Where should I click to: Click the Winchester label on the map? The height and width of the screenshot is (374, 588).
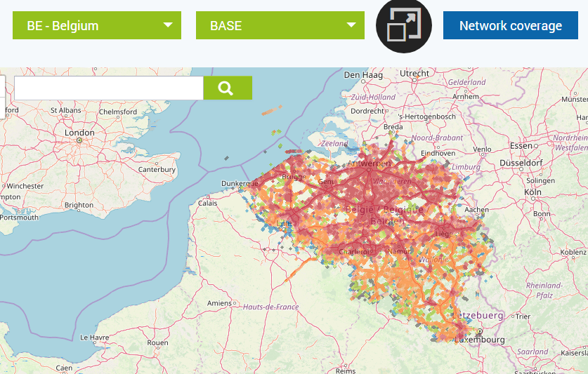pyautogui.click(x=25, y=186)
